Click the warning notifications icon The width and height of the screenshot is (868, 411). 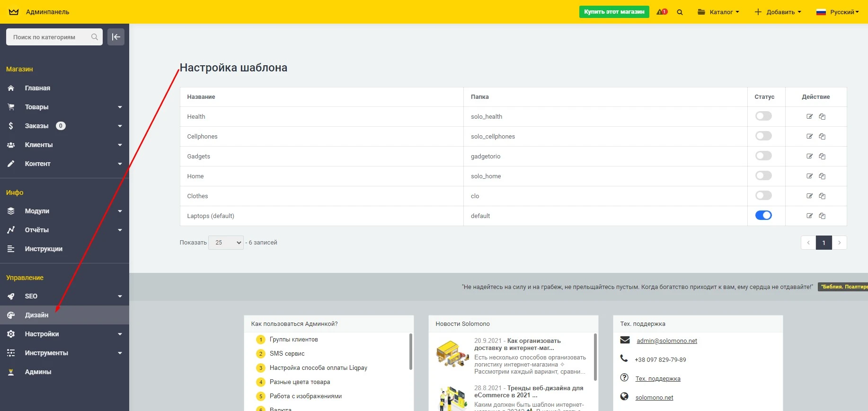[x=662, y=12]
